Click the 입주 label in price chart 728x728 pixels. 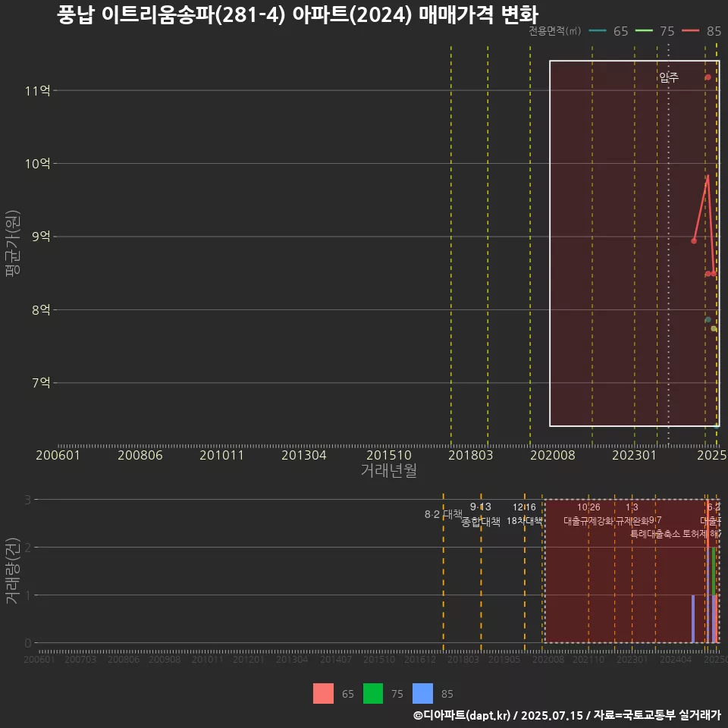tap(669, 77)
